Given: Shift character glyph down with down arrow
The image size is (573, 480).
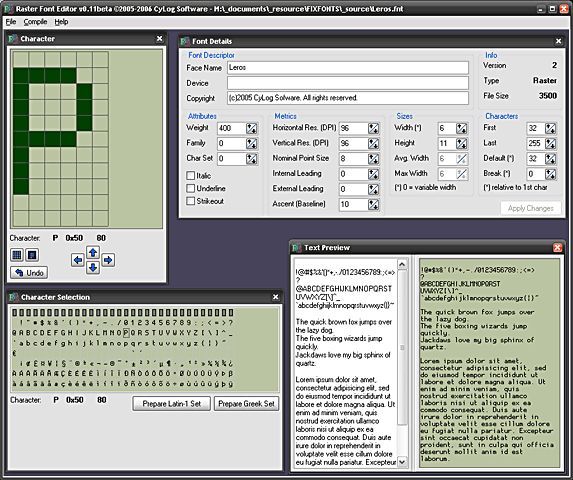Looking at the screenshot, I should [x=93, y=268].
